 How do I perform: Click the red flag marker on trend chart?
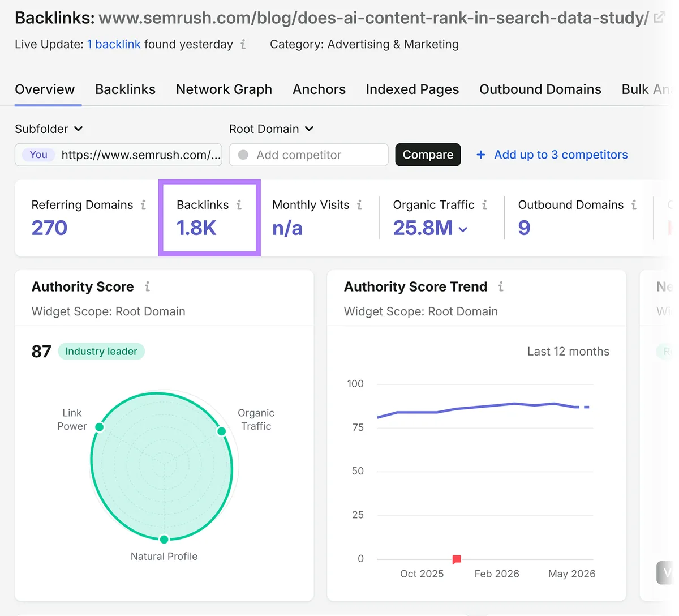pyautogui.click(x=457, y=559)
